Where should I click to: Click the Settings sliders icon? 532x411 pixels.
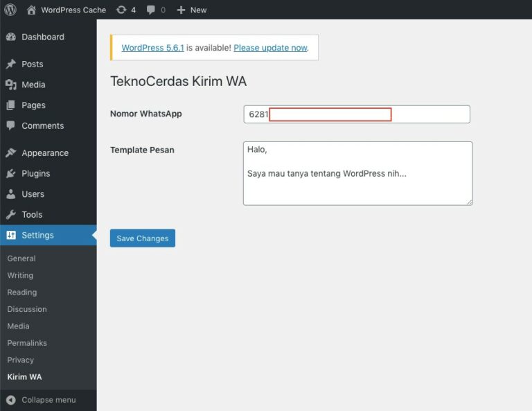(x=11, y=235)
